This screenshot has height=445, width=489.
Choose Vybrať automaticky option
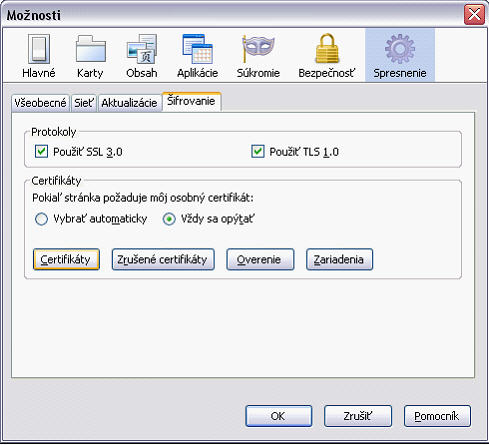tap(41, 219)
